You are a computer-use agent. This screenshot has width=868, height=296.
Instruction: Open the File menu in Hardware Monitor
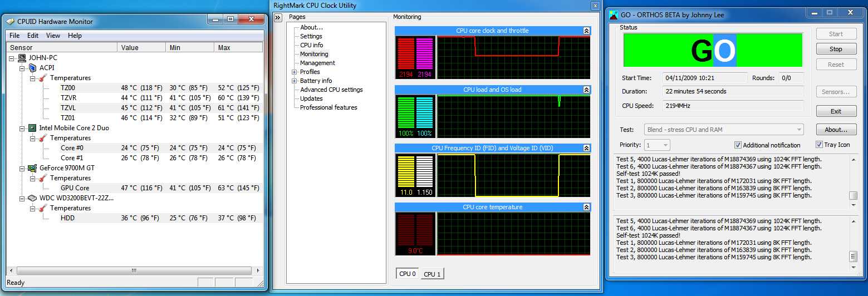[x=14, y=36]
